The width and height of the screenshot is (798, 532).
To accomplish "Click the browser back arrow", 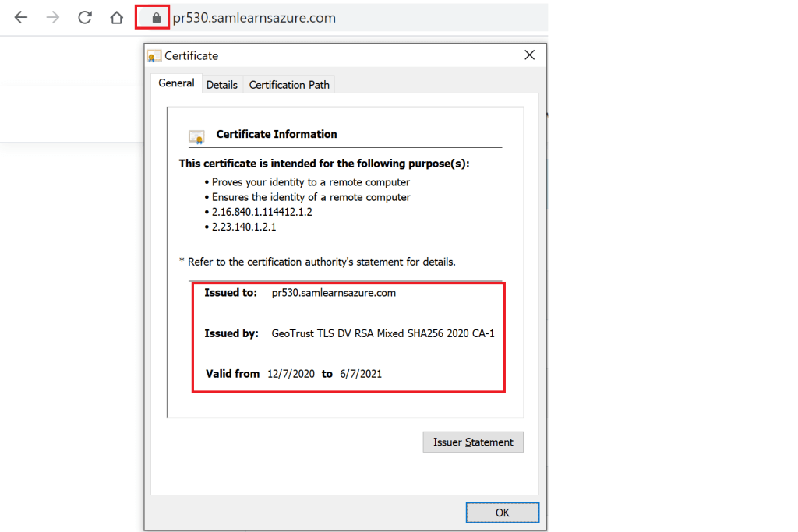I will (21, 17).
